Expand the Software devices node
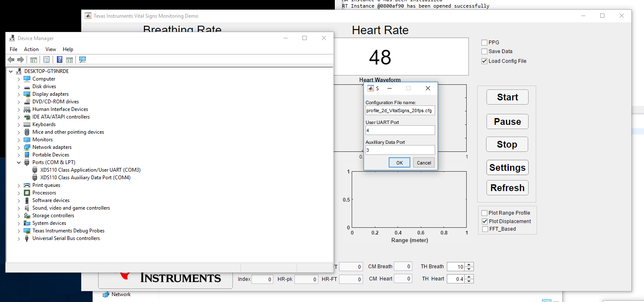The height and width of the screenshot is (302, 644). click(19, 200)
